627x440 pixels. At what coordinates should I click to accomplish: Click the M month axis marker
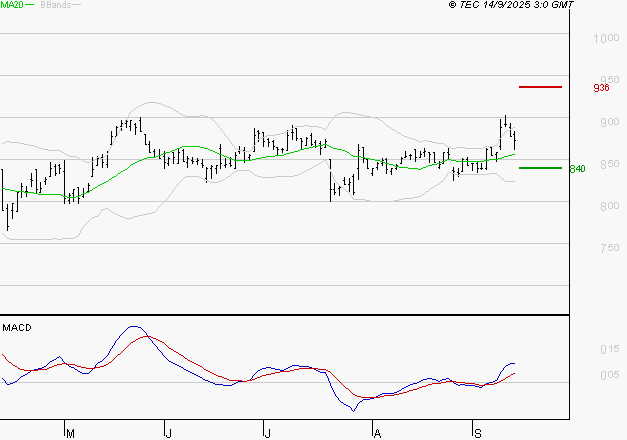(70, 433)
